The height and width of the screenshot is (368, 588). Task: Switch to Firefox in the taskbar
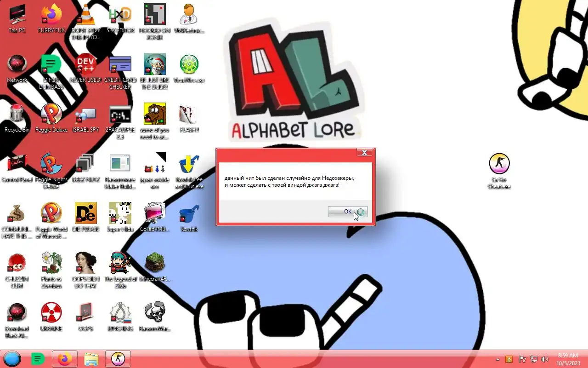(x=65, y=359)
